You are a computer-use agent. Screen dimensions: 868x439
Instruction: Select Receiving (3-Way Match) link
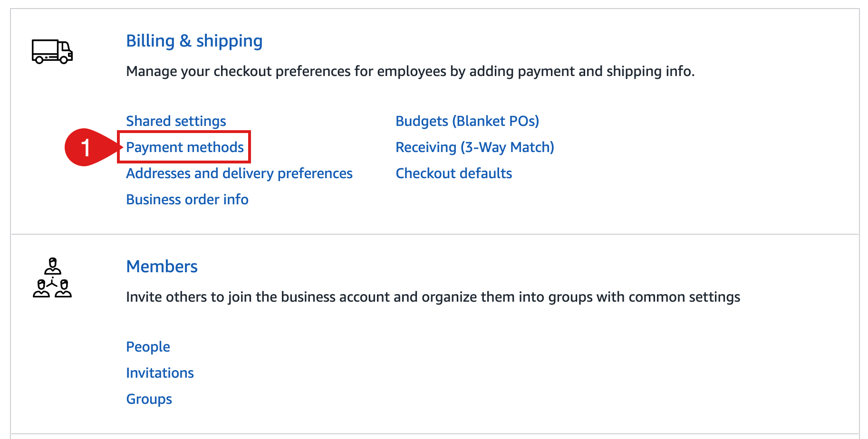click(x=475, y=147)
